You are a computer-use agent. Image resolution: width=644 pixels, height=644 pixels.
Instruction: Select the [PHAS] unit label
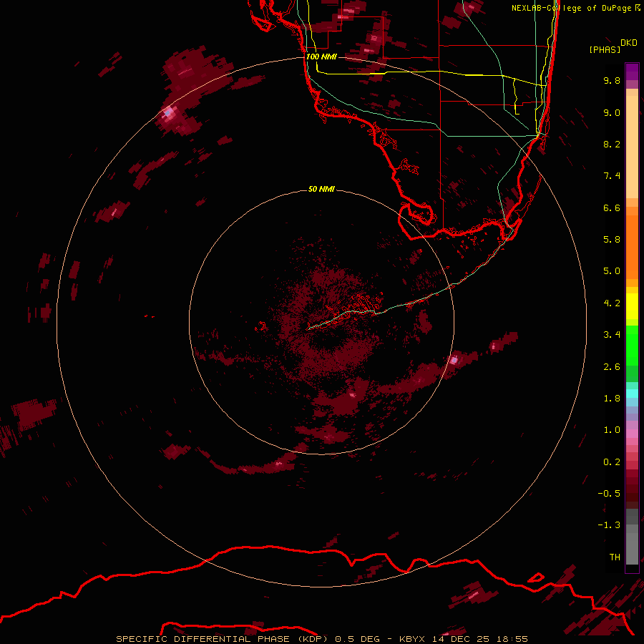pos(605,49)
